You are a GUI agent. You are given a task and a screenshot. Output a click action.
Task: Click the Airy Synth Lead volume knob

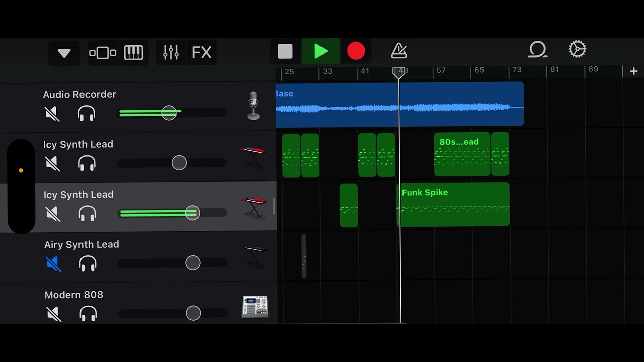coord(193,263)
